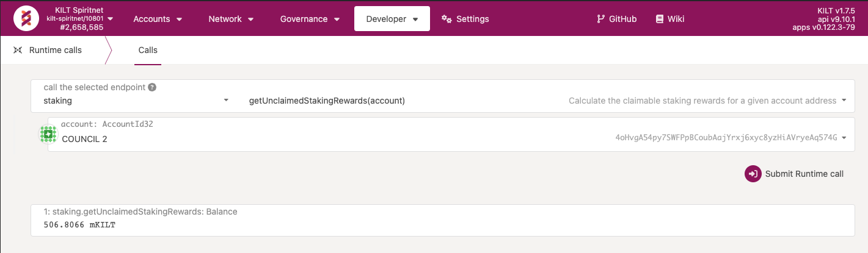The width and height of the screenshot is (868, 253).
Task: Click the 506.8066 mKILT result field
Action: point(443,220)
